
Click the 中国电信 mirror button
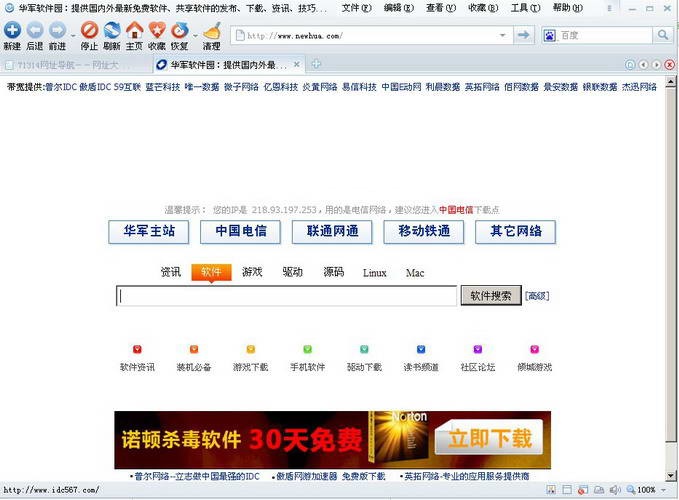[x=241, y=231]
